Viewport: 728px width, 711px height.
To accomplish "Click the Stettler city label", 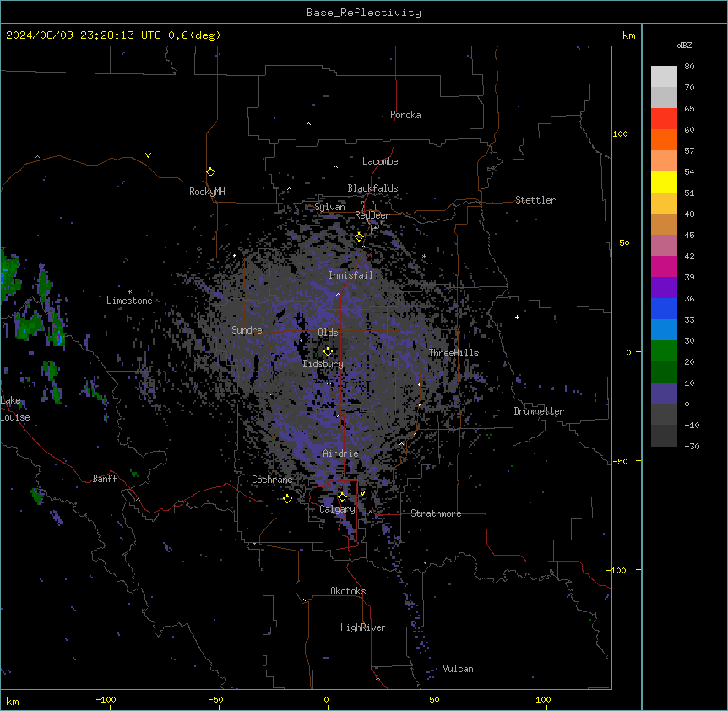I will [x=535, y=200].
